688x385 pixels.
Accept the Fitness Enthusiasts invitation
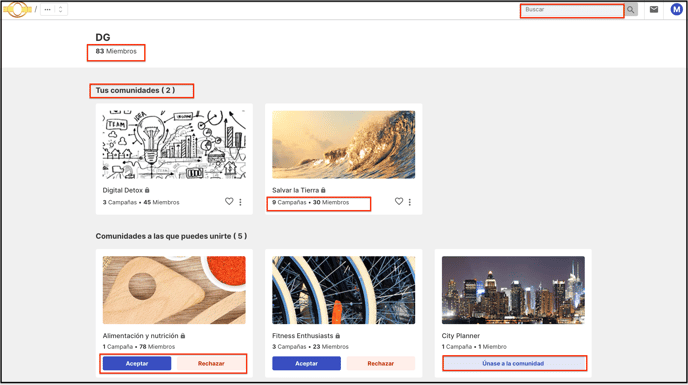tap(306, 363)
